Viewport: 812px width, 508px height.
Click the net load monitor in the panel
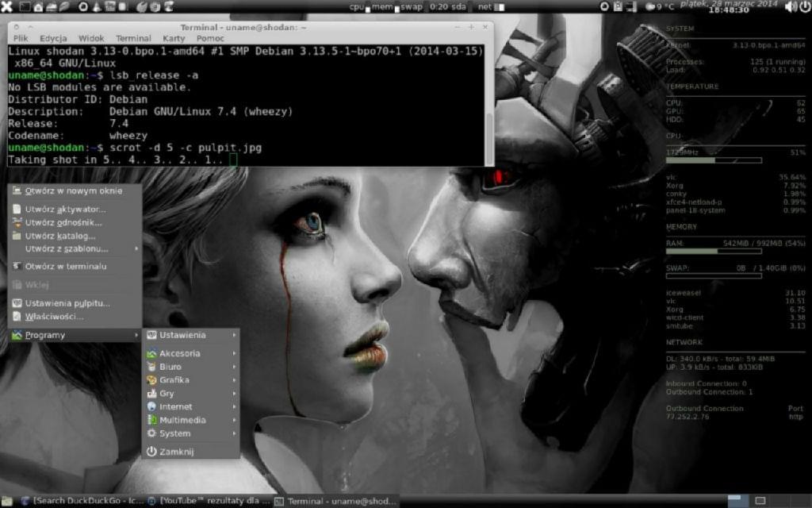(x=491, y=6)
